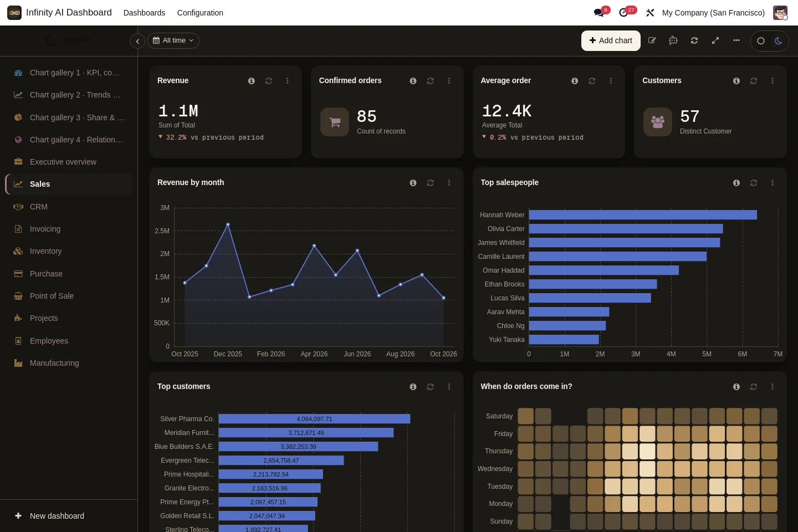The image size is (798, 532).
Task: Open the Configuration menu
Action: tap(200, 13)
